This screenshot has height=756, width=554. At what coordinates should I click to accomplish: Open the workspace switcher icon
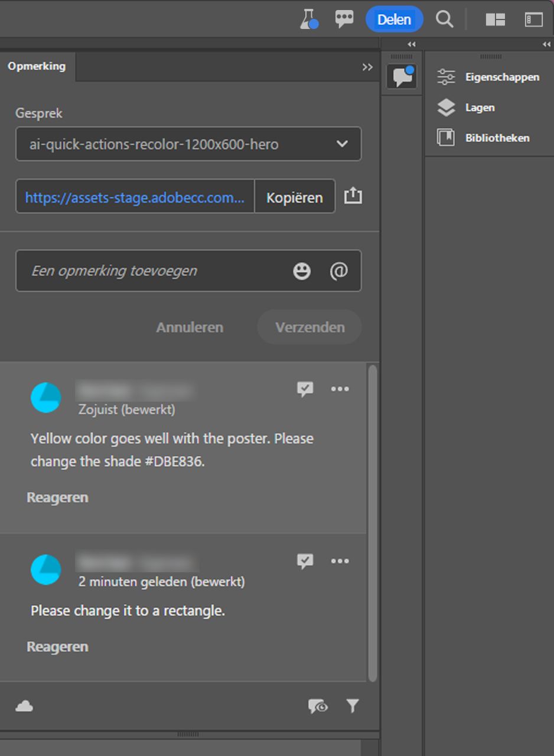495,19
